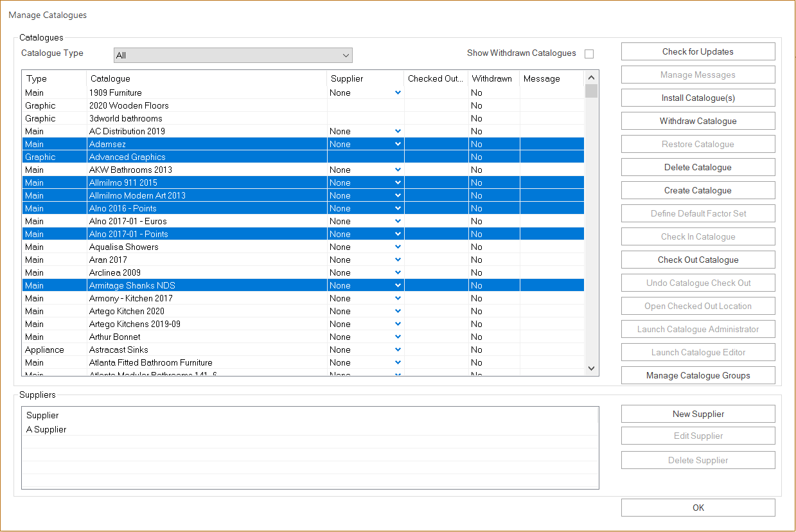Select Allmilmo 911 2015 catalogue
The height and width of the screenshot is (532, 796).
tap(303, 182)
